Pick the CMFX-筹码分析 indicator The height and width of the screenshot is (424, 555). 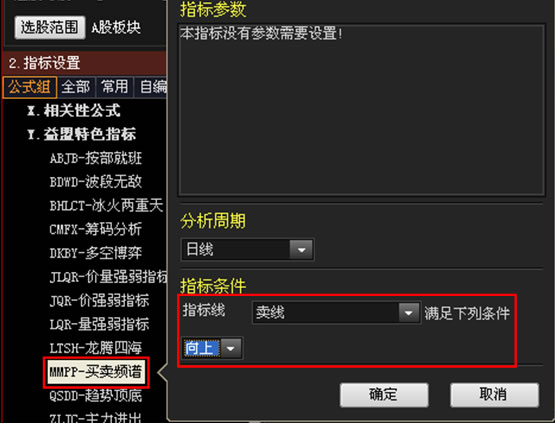coord(96,229)
